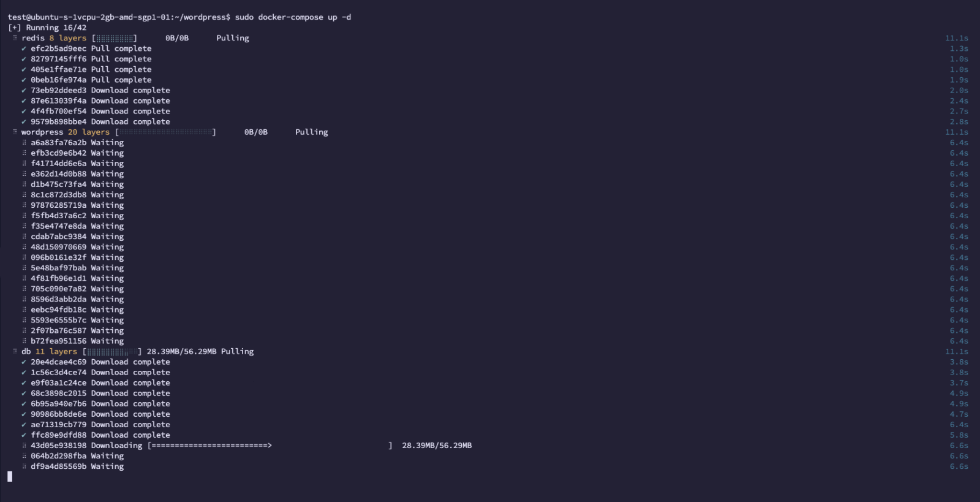This screenshot has height=502, width=980.
Task: Click the redis layers progress bar
Action: (115, 38)
